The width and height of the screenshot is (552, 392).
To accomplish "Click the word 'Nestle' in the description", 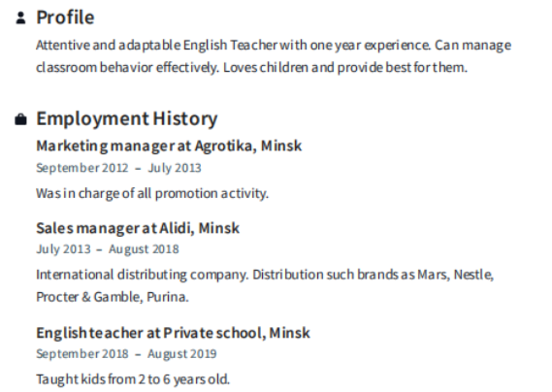I will coord(473,275).
